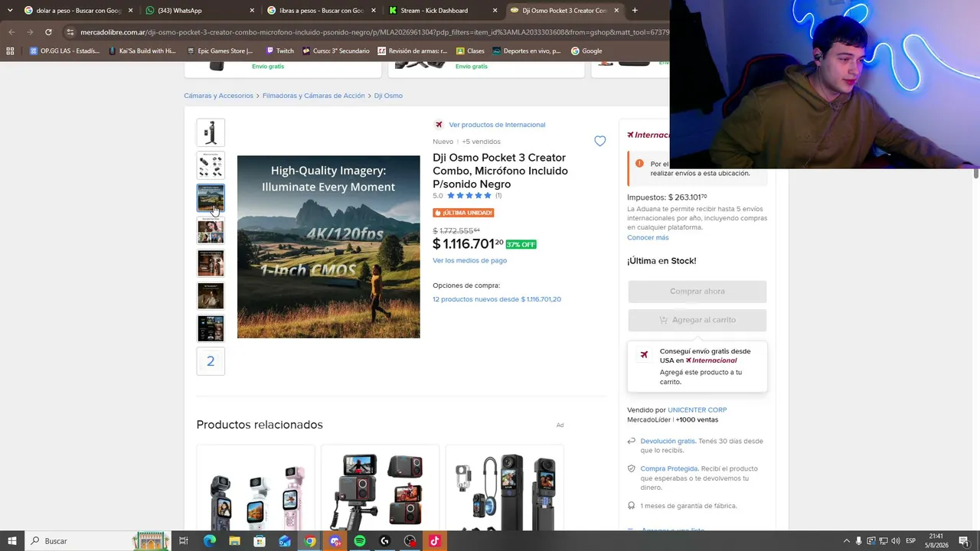Open the notification center icon
This screenshot has height=551, width=980.
966,541
